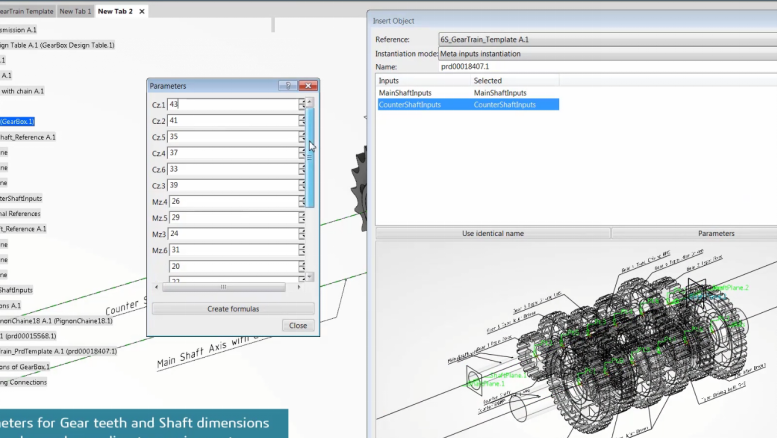Click the Use identical name button
This screenshot has width=778, height=438.
493,233
